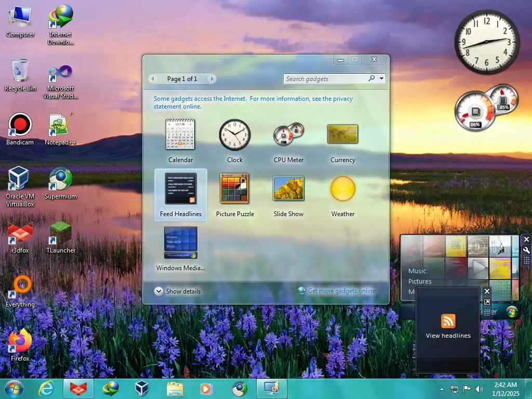Switch to gadgets gallery taskbar button
Screen dimensions: 532x399
(x=271, y=389)
